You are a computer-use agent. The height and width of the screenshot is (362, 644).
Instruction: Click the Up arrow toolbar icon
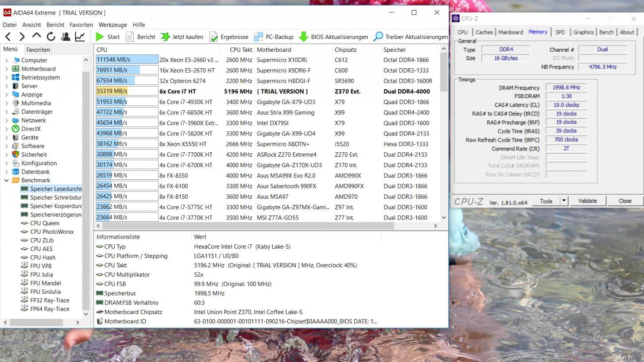tap(36, 37)
